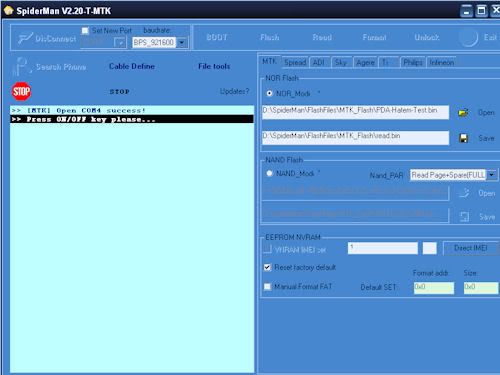The width and height of the screenshot is (500, 375).
Task: Open the port selection dropdown
Action: coord(120,43)
